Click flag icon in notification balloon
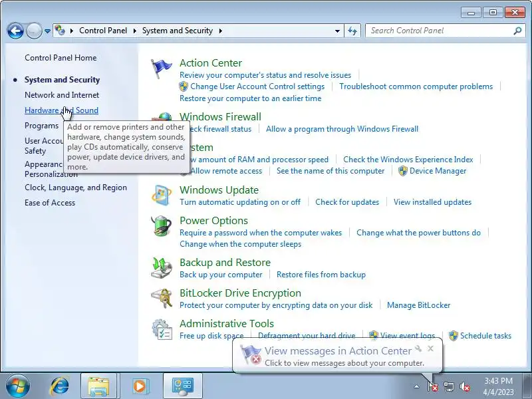The image size is (532, 399). (251, 355)
